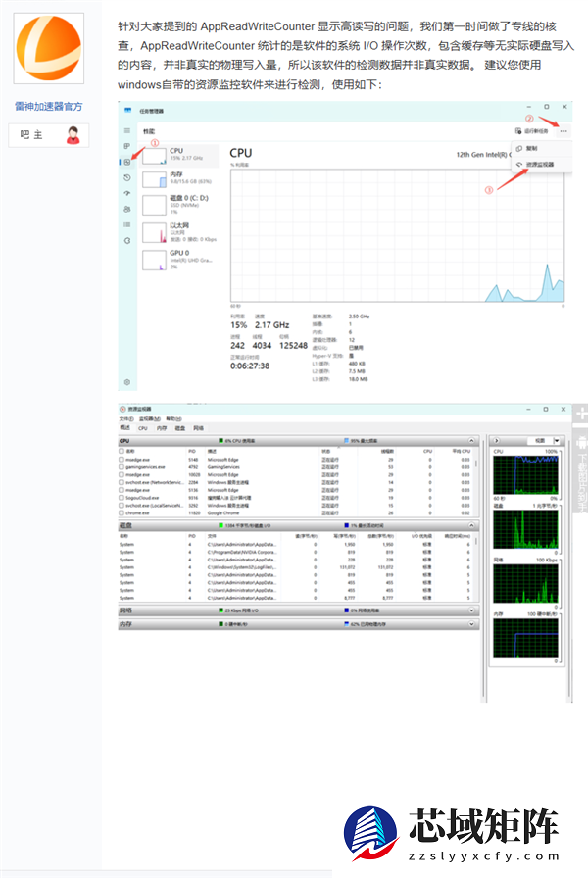The height and width of the screenshot is (878, 588).
Task: Toggle the SogouCloud.exe process checkbox
Action: click(122, 497)
